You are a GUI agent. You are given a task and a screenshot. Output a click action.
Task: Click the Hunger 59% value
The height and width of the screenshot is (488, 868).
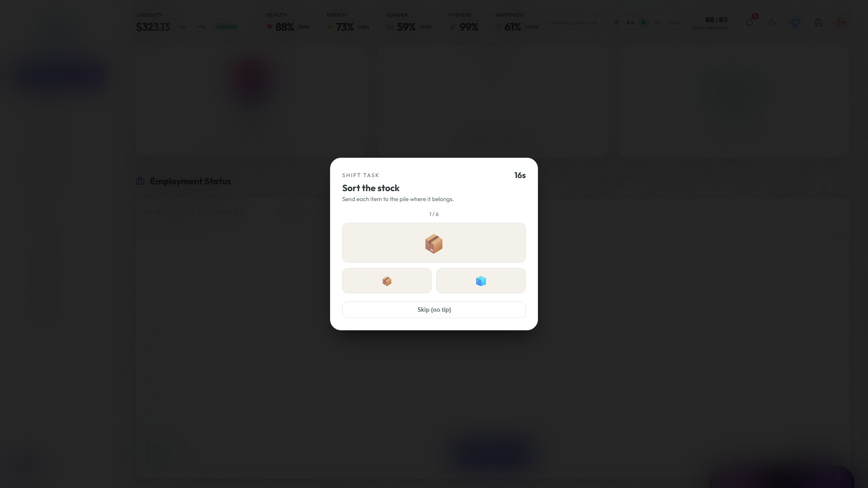pos(406,27)
